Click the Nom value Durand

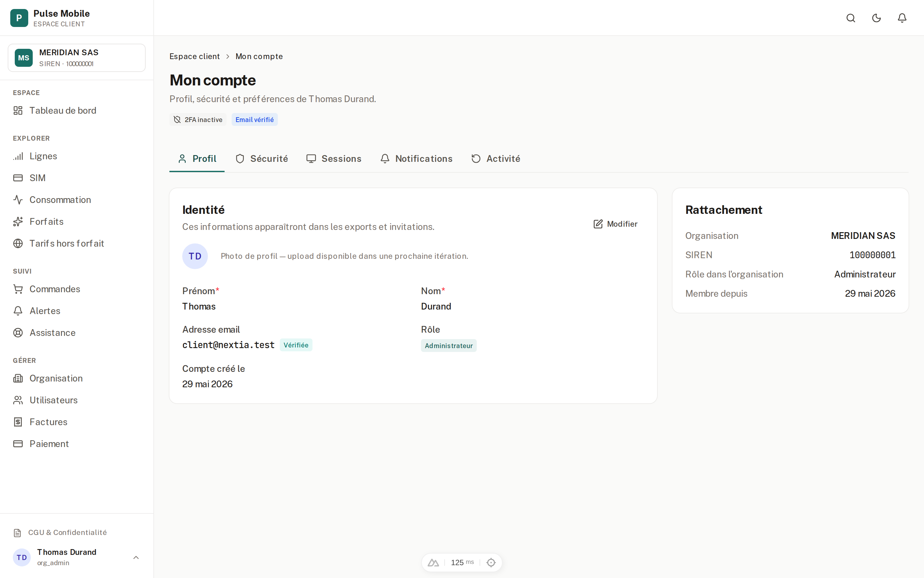click(436, 306)
